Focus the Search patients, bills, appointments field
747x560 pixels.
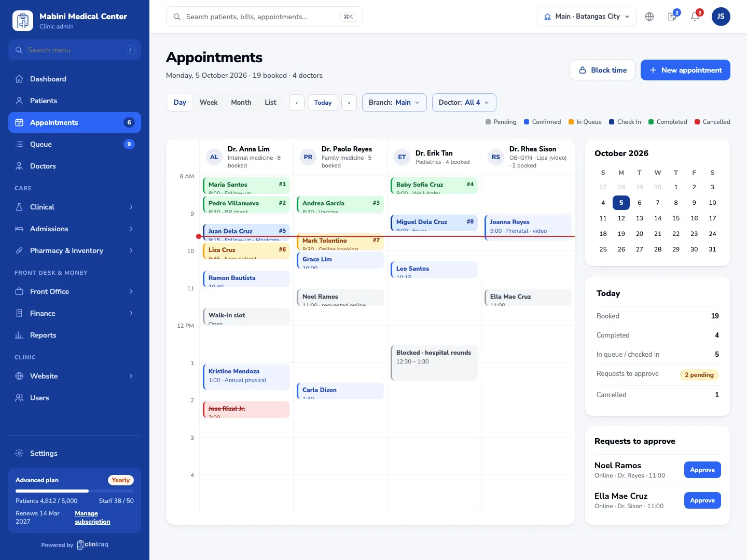(265, 17)
